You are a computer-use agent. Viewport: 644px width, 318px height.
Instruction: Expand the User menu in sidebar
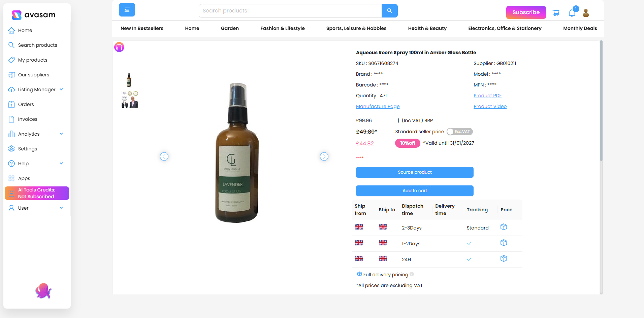point(61,208)
